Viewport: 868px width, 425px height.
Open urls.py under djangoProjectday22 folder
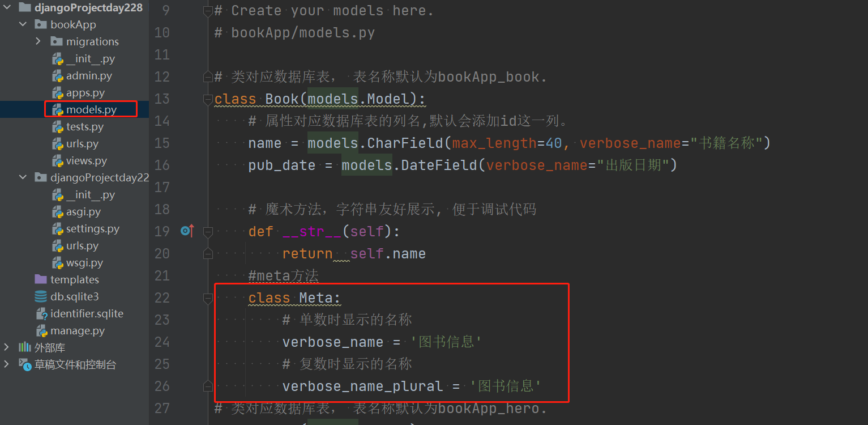click(82, 245)
